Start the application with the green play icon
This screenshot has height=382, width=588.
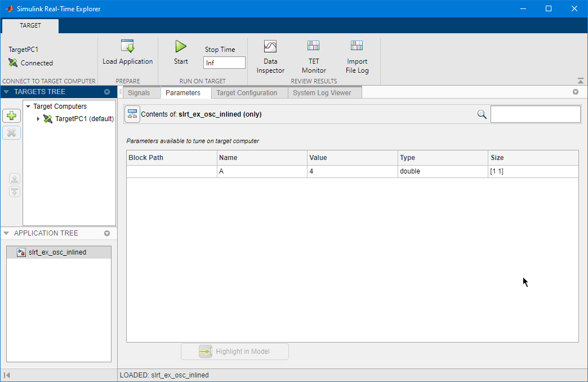[x=181, y=47]
